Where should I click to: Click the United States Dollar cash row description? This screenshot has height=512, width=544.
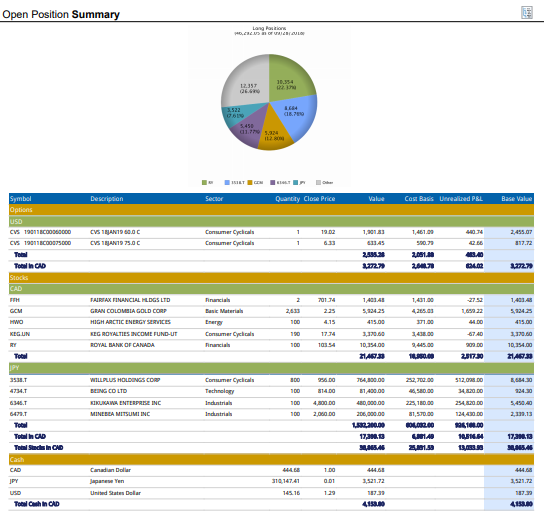(116, 493)
